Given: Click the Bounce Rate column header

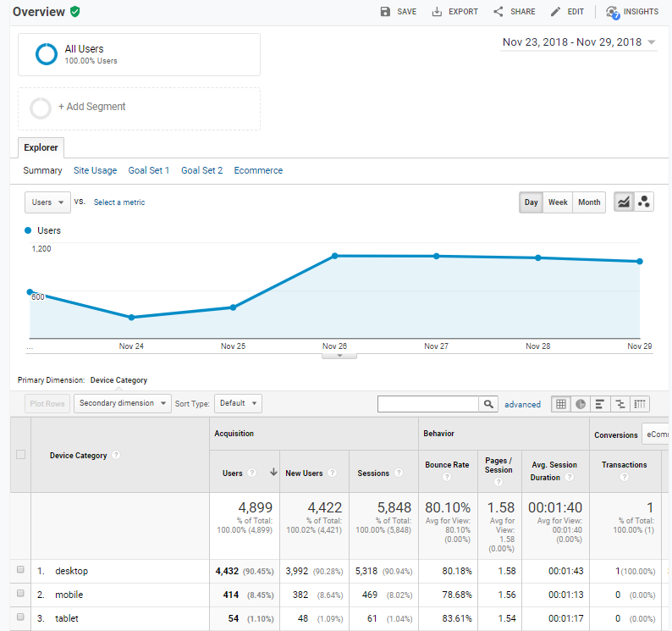Looking at the screenshot, I should click(447, 464).
